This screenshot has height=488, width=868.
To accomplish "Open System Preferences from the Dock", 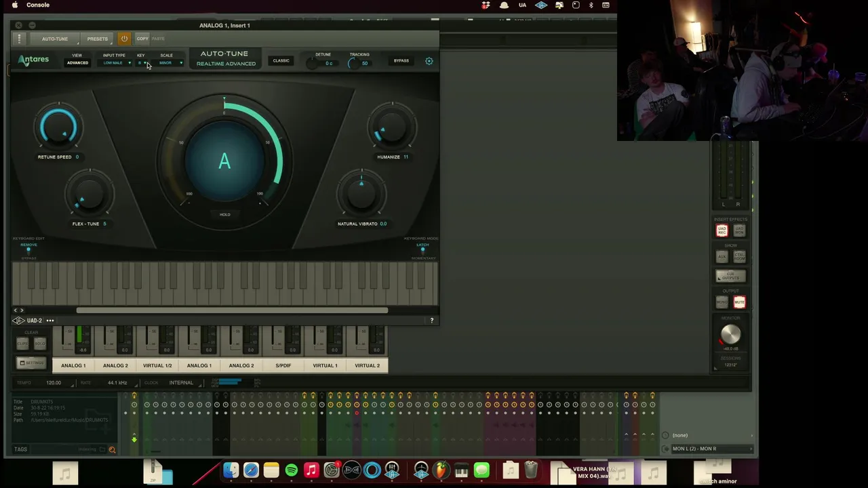I will click(x=332, y=470).
